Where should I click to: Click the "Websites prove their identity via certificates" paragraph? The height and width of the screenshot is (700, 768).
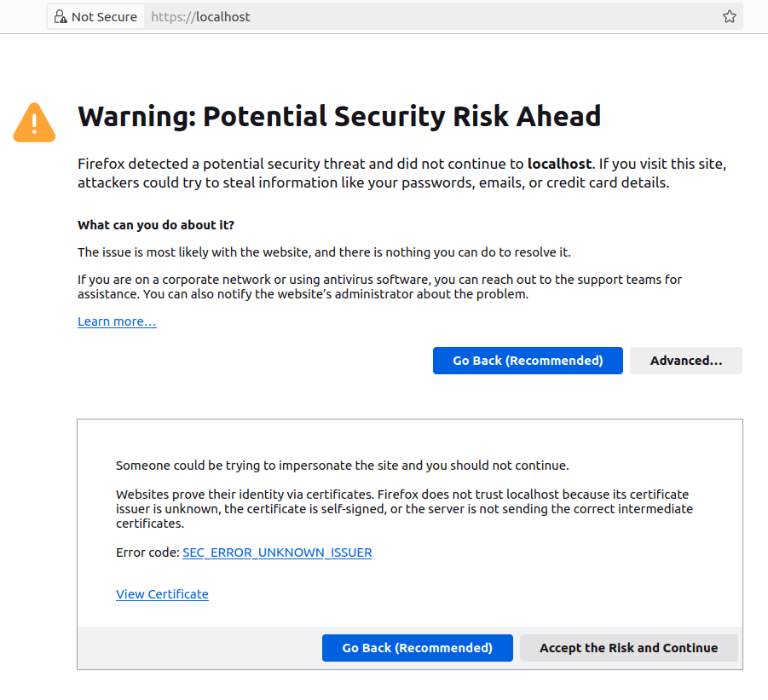[402, 508]
